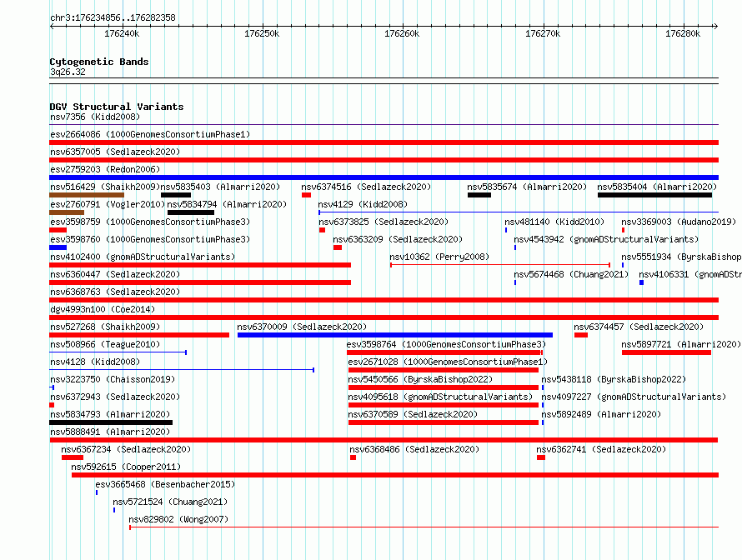Viewport: 742px width, 560px height.
Task: Click the nsv508966 (Teague2010) label
Action: [105, 344]
